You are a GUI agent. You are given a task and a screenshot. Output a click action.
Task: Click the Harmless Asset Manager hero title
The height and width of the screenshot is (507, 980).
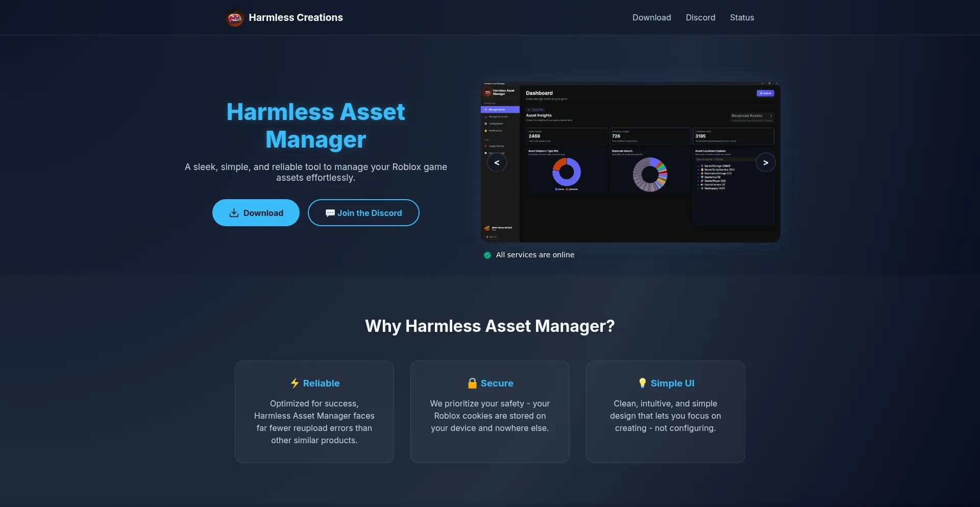pos(315,126)
